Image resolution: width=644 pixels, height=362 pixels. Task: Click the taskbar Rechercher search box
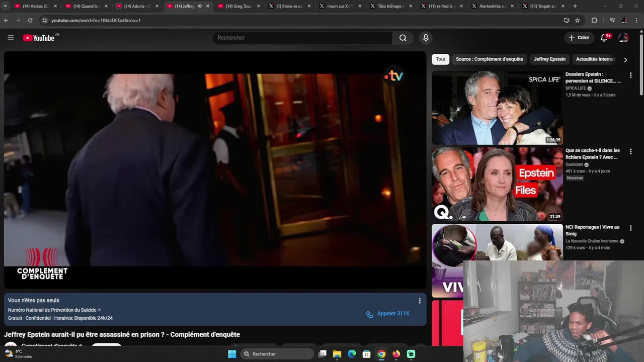point(277,354)
